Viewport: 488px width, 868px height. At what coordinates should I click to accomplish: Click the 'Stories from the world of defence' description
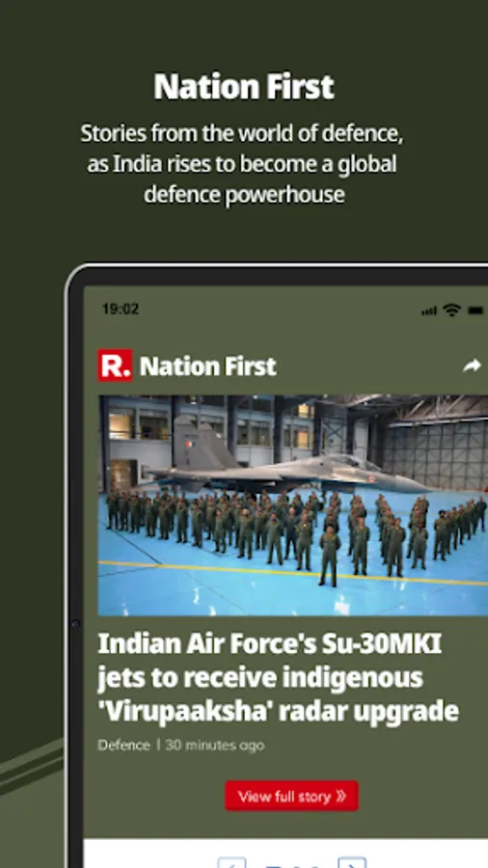243,164
